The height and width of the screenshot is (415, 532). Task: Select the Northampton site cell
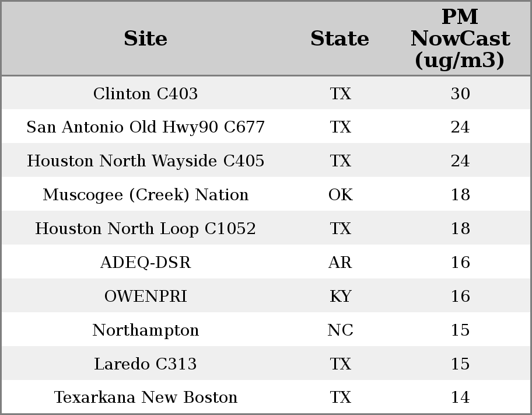pyautogui.click(x=145, y=330)
